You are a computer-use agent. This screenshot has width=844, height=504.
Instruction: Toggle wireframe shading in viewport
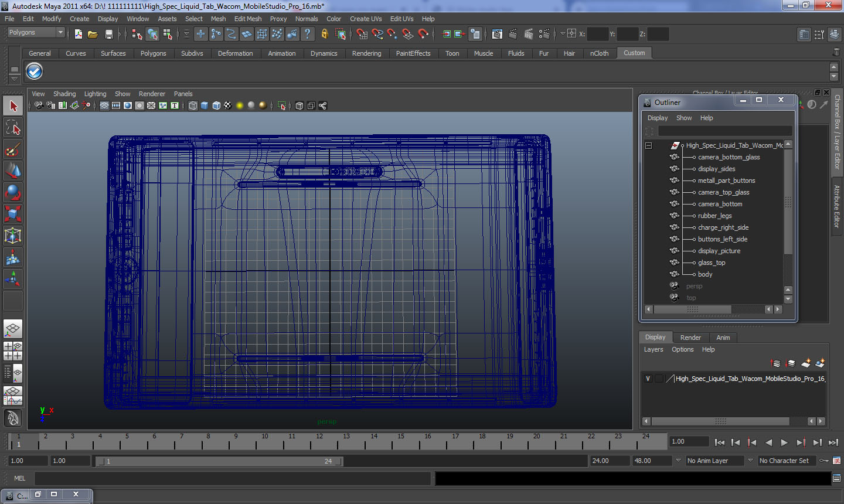point(193,105)
